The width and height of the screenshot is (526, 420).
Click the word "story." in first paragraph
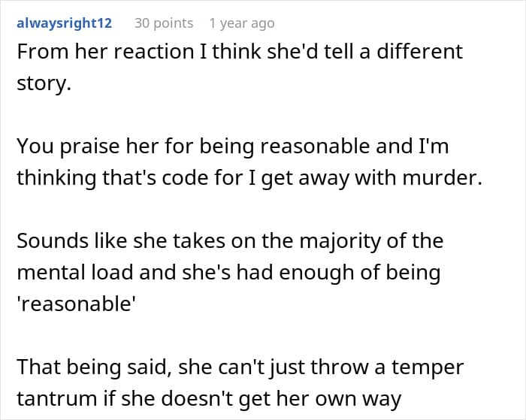point(44,83)
